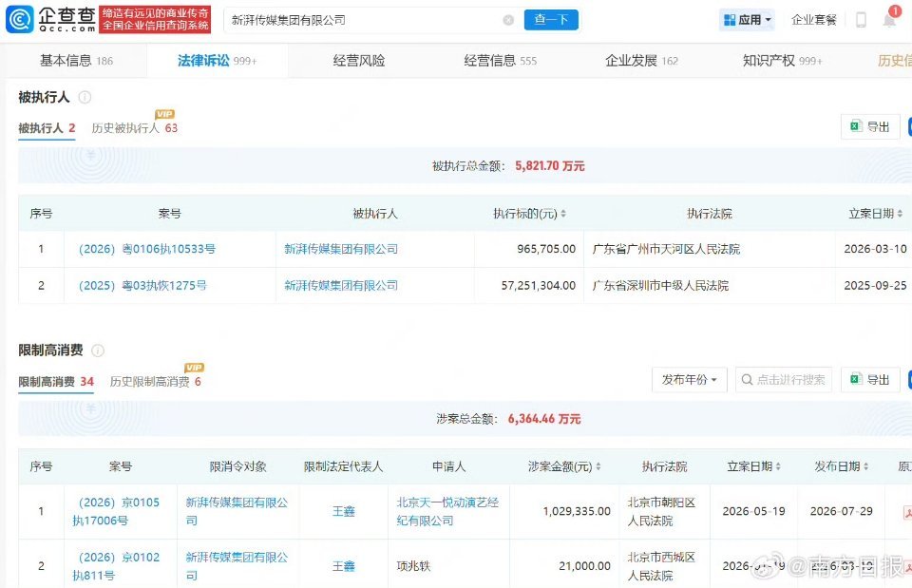Sort by 执行标的(元) column arrows
Image resolution: width=912 pixels, height=588 pixels.
click(563, 214)
